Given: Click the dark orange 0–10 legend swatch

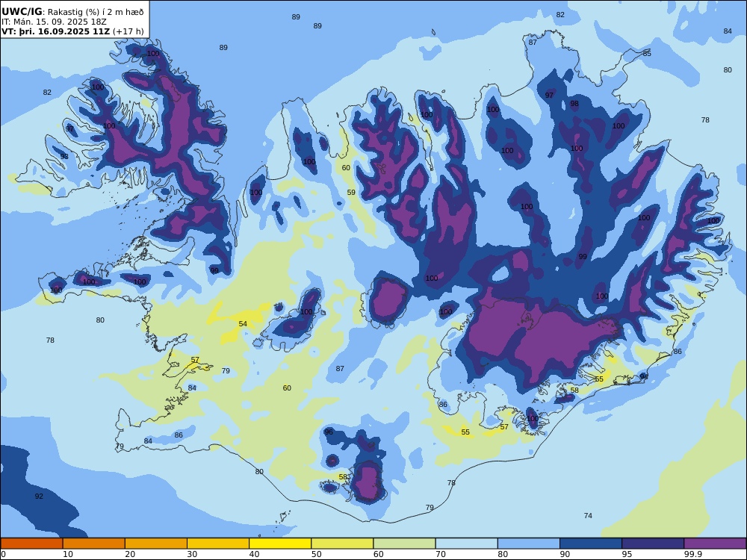Looking at the screenshot, I should point(31,544).
